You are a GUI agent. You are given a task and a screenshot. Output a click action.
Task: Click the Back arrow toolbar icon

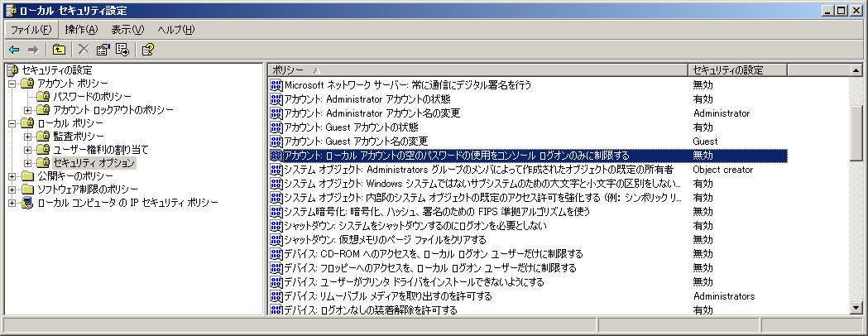[x=14, y=50]
